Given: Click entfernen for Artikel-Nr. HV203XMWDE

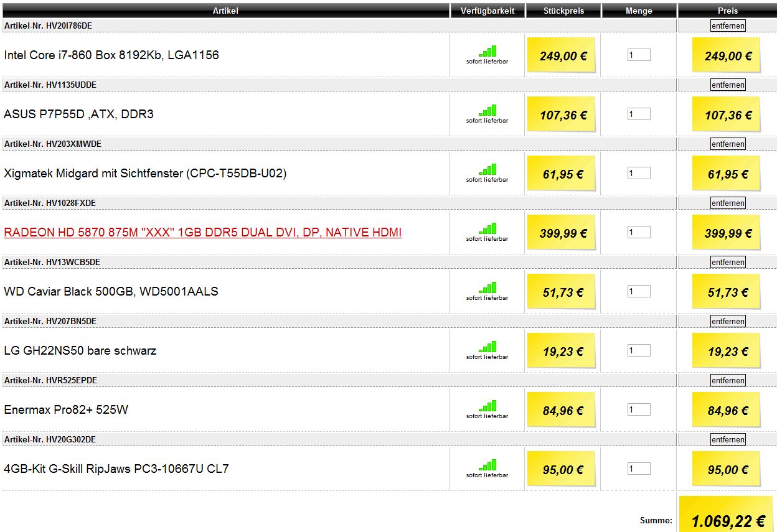Looking at the screenshot, I should click(728, 144).
